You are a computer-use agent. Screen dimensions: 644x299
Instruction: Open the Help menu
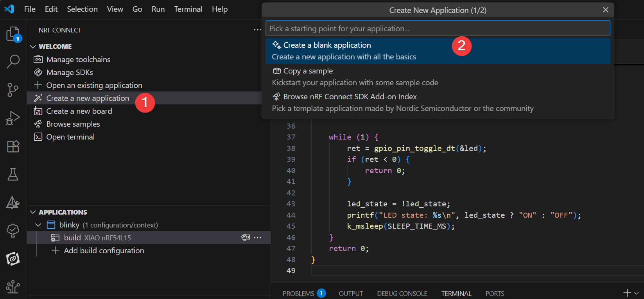[220, 9]
